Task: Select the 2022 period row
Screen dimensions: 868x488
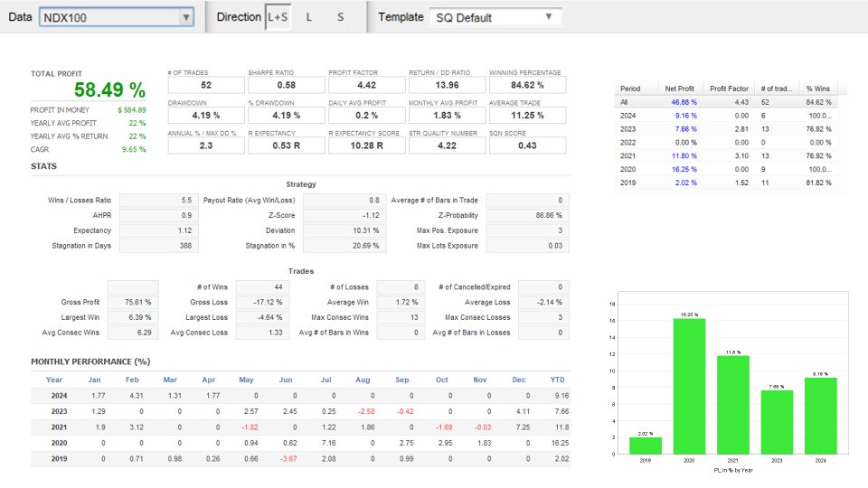Action: coord(725,142)
